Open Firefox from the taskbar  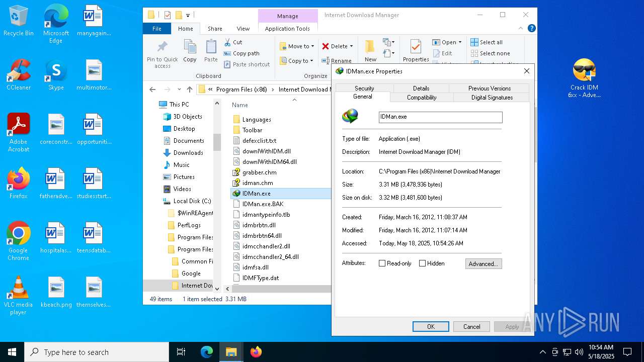256,352
